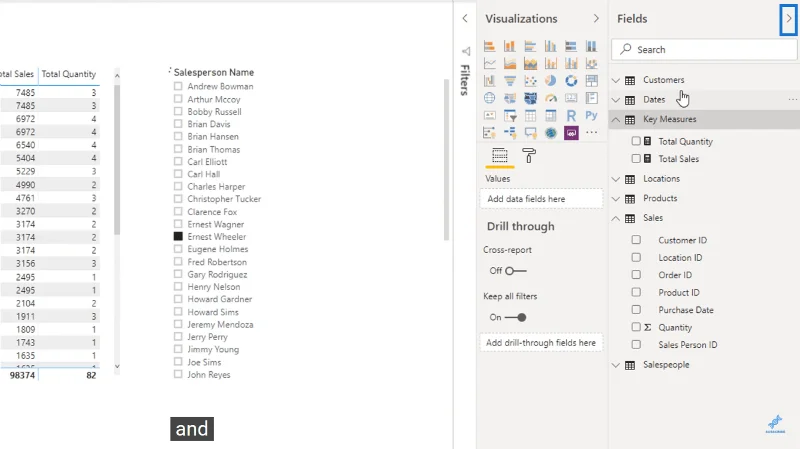
Task: Switch to the Format paint roller tab
Action: pyautogui.click(x=529, y=155)
